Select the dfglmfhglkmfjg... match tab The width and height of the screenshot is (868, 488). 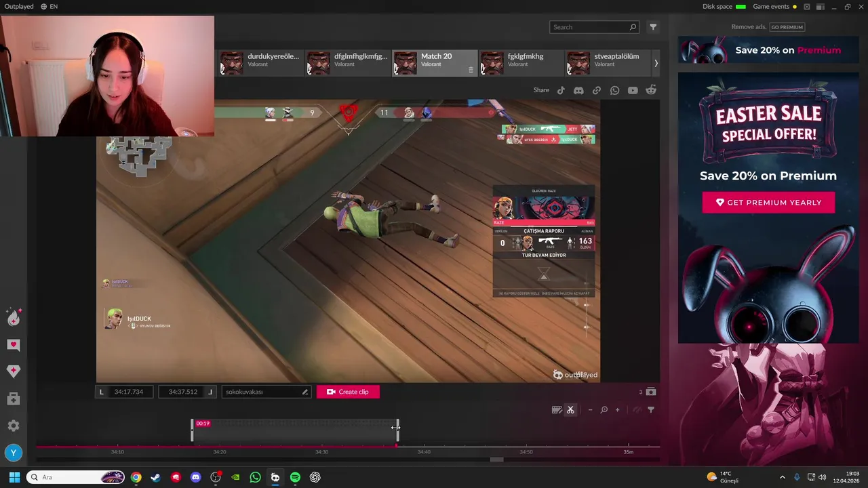(x=348, y=63)
